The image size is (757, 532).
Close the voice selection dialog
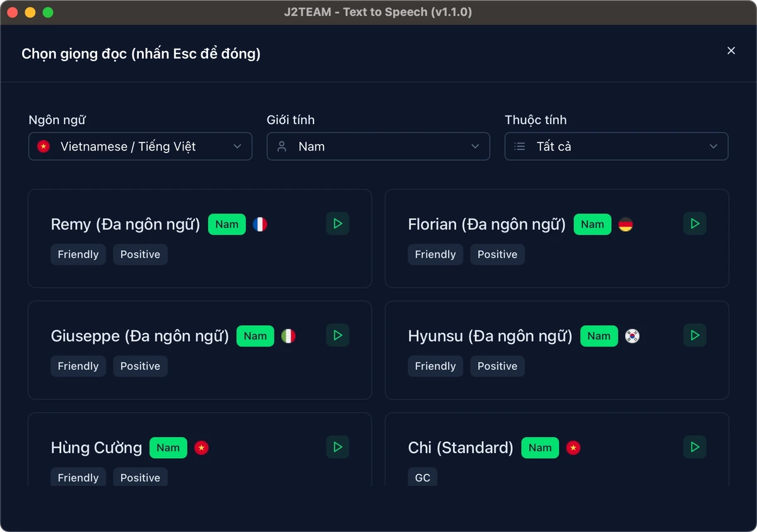click(731, 50)
